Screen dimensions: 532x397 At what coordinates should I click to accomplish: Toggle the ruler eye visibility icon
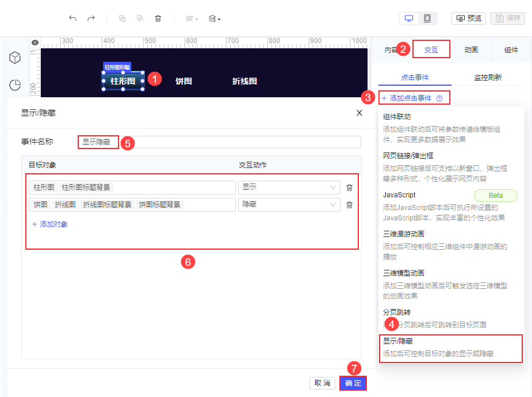(35, 43)
